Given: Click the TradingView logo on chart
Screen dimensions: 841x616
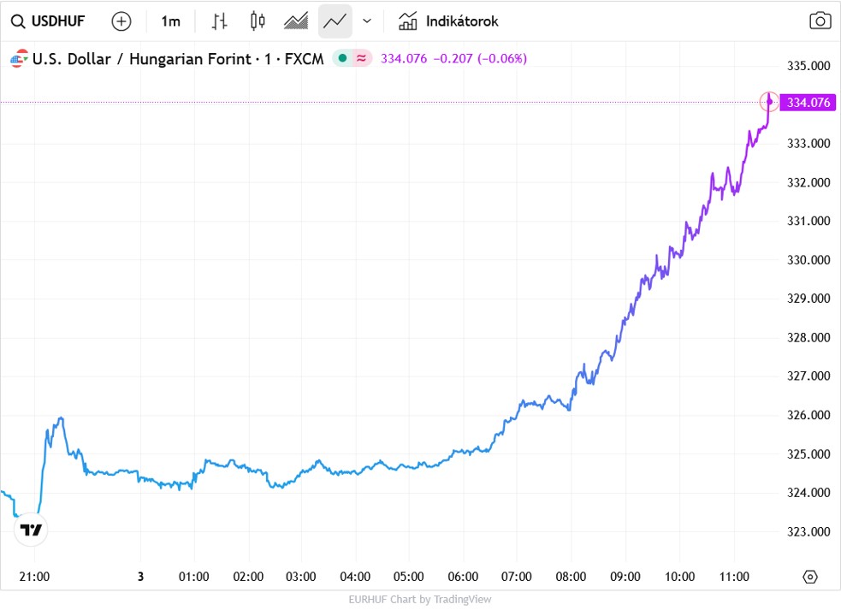Looking at the screenshot, I should click(32, 530).
